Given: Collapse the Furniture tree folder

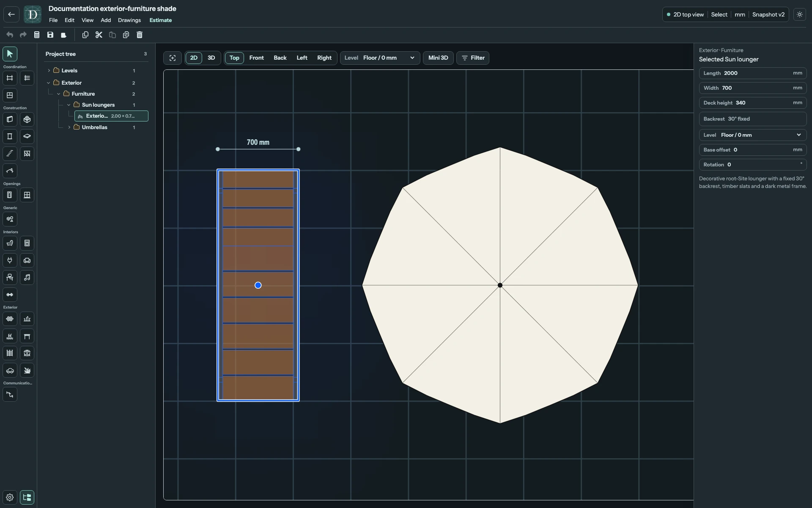Looking at the screenshot, I should point(59,94).
